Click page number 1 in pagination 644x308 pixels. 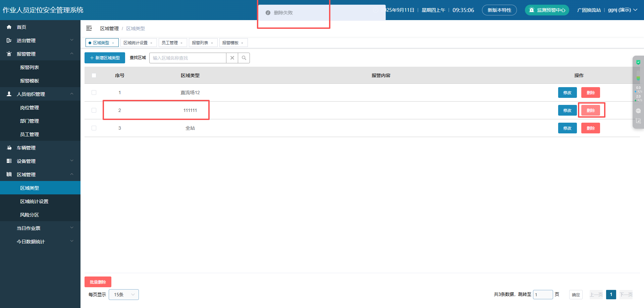pos(611,295)
